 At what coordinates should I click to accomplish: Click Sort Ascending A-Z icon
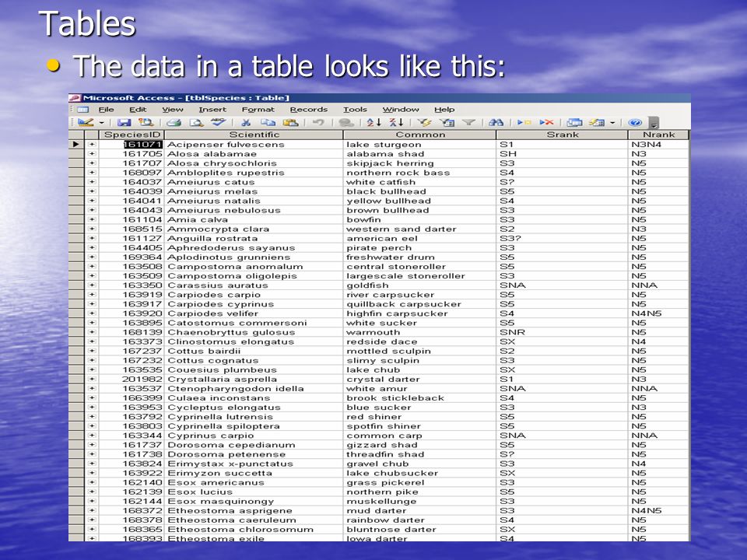[x=374, y=122]
